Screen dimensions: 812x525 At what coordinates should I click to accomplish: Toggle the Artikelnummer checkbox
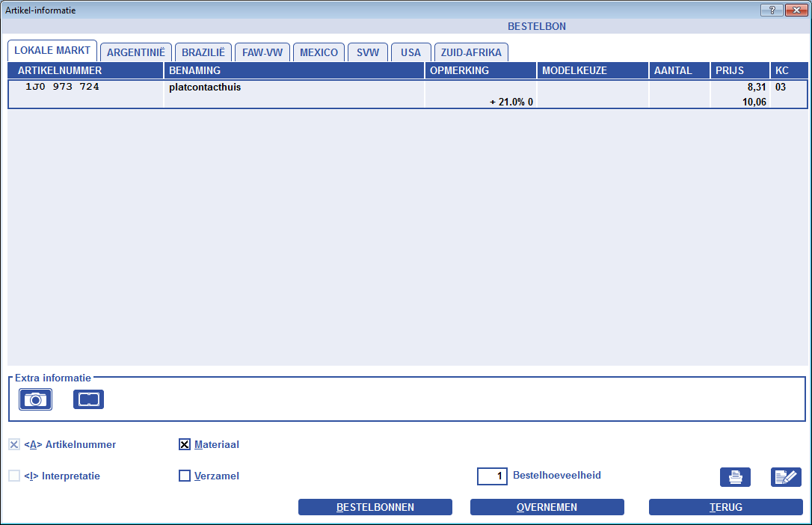tap(14, 445)
